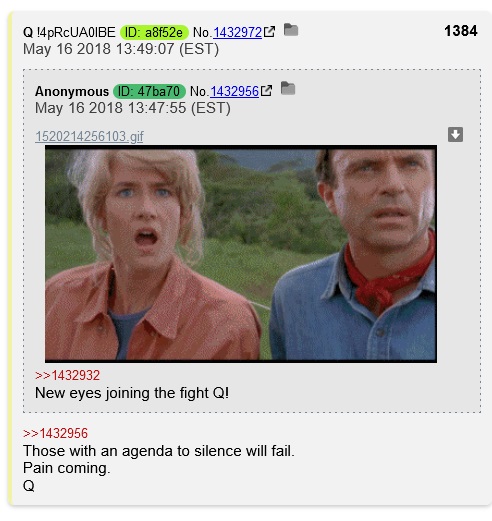Click post counter 1384
Screen dimensions: 492x521
tap(461, 31)
